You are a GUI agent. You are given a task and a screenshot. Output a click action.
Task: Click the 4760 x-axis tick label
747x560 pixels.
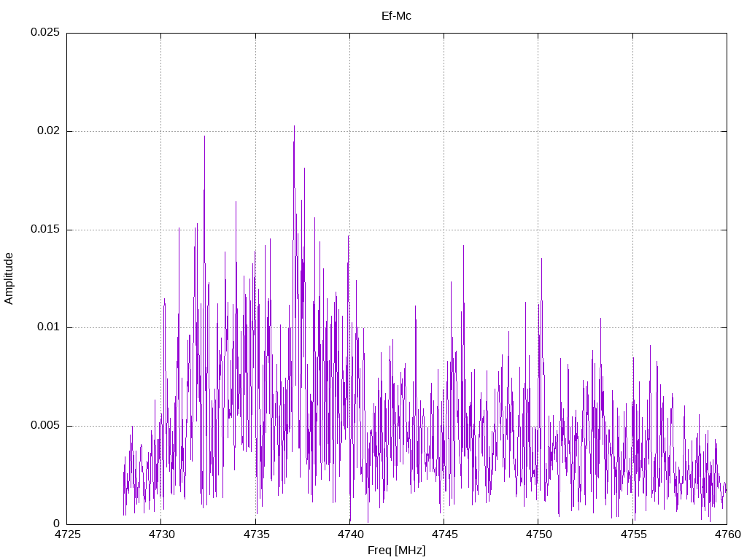coord(727,534)
